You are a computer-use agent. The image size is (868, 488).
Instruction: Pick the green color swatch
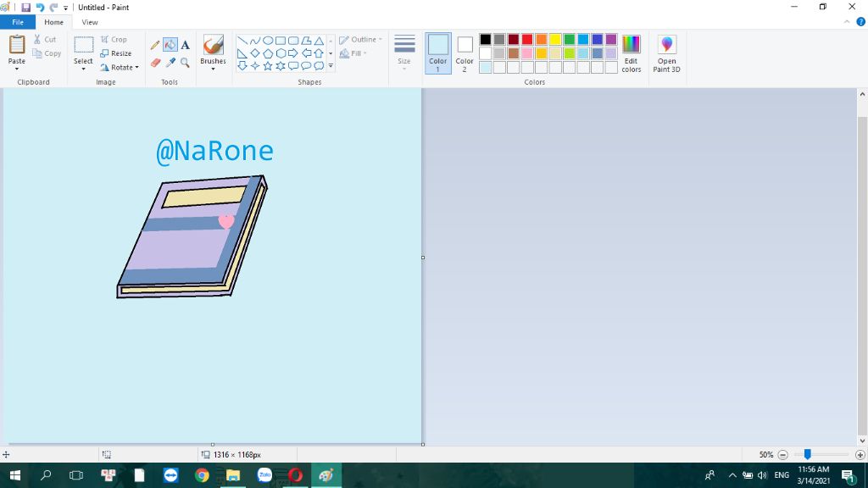(569, 39)
